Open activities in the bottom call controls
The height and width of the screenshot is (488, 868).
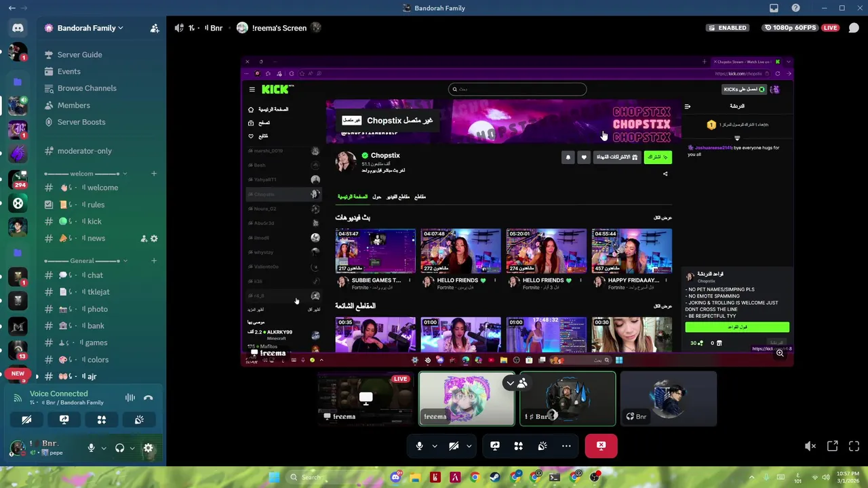click(x=519, y=446)
